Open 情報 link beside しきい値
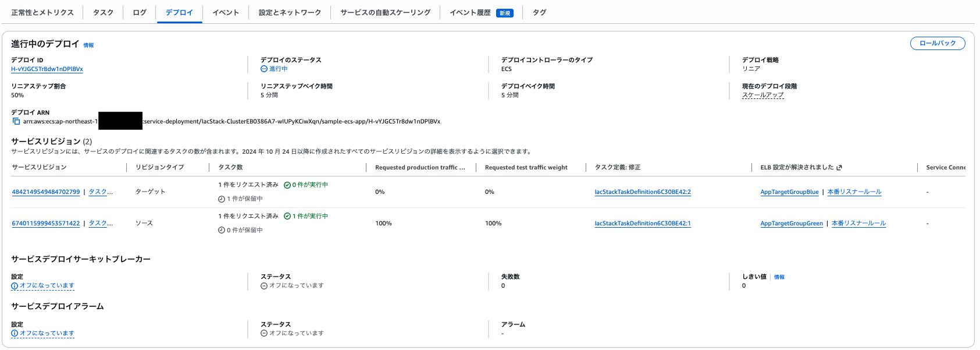This screenshot has width=980, height=350. coord(779,277)
